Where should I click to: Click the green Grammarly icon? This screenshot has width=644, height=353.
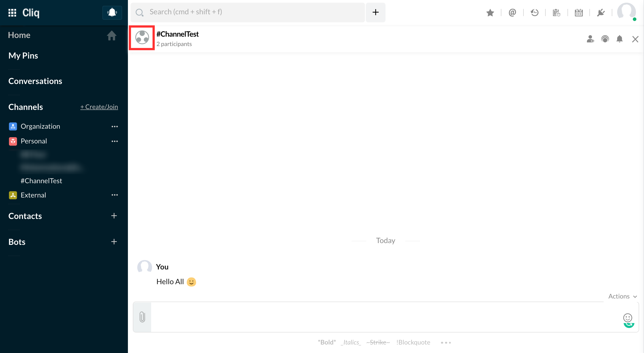(629, 325)
